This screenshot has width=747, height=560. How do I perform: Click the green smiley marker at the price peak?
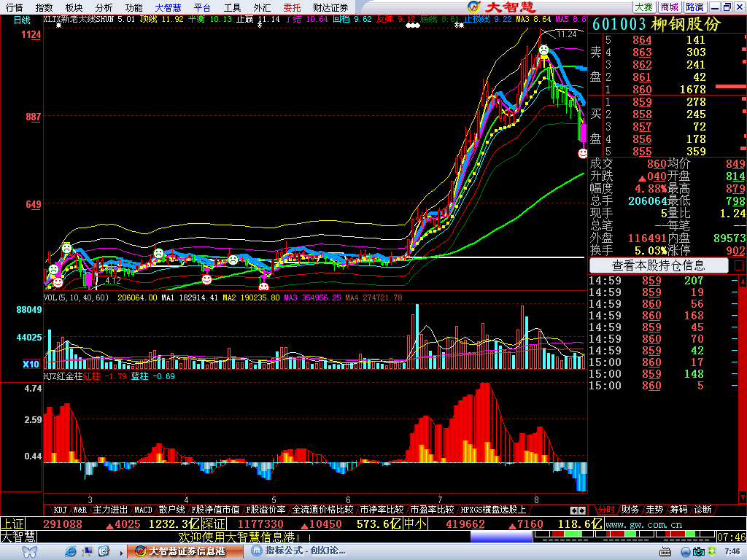tap(543, 50)
